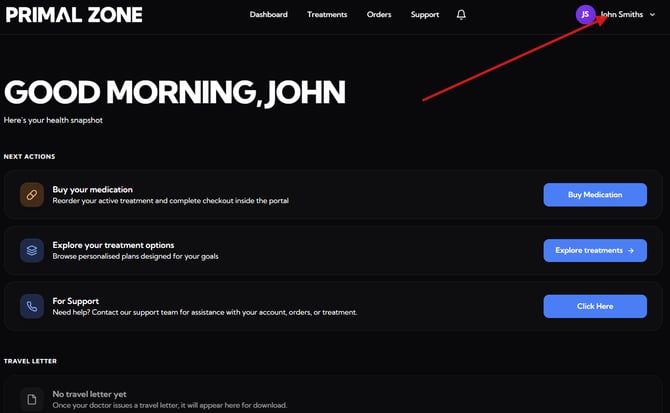This screenshot has width=670, height=413.
Task: Click the For Support card heading
Action: coord(76,300)
